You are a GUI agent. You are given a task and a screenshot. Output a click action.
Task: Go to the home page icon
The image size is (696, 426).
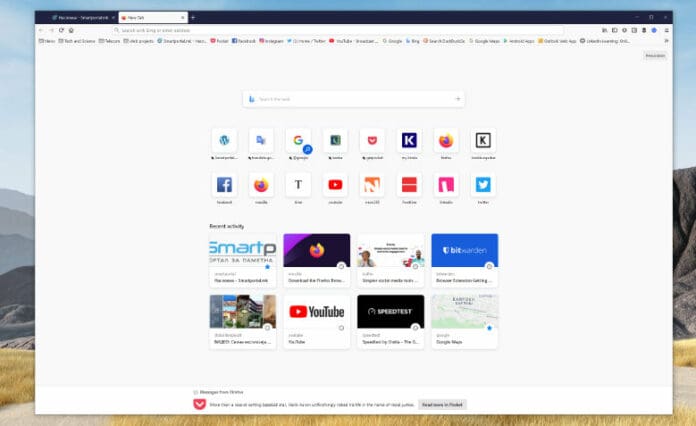[71, 30]
